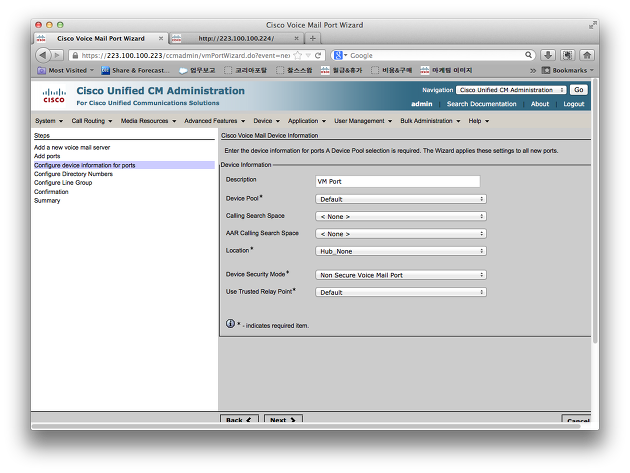The image size is (630, 473).
Task: Open the Help menu
Action: [x=479, y=121]
